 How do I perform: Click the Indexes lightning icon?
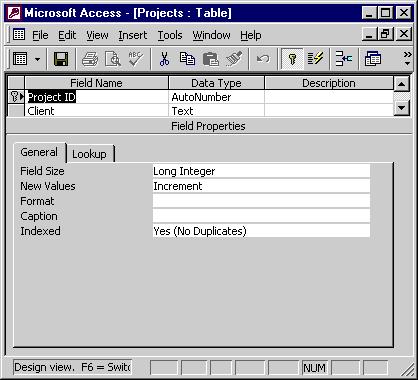coord(315,59)
